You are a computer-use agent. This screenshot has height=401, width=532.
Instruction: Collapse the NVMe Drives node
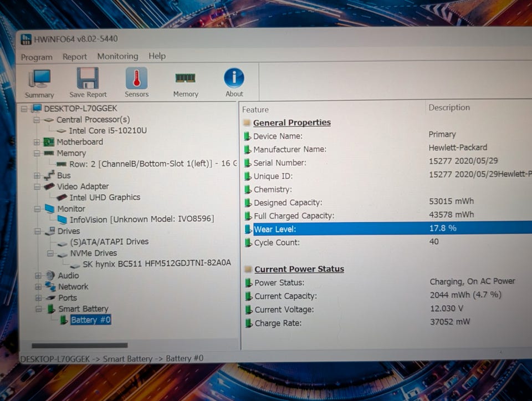pos(50,253)
